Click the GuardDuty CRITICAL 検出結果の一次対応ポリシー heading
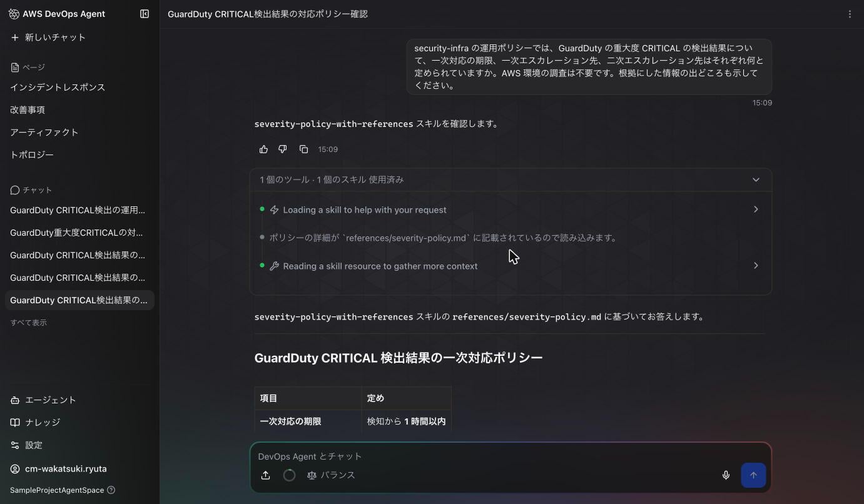 (x=399, y=358)
